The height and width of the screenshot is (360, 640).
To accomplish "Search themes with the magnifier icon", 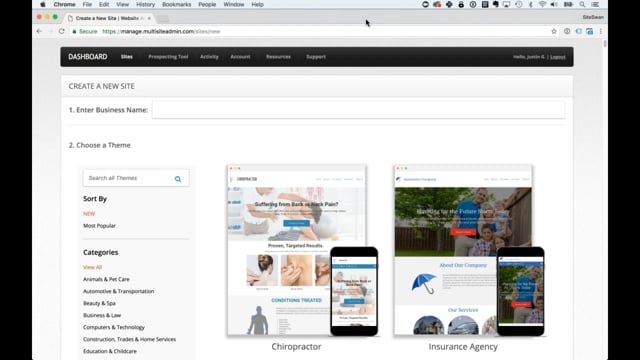I will tap(178, 179).
